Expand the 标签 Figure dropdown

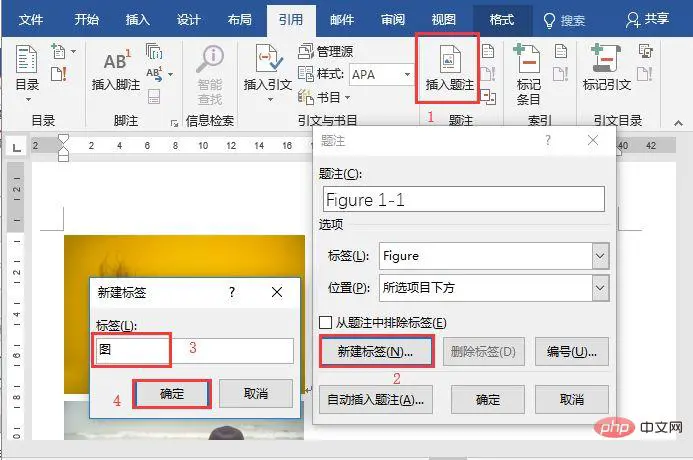tap(600, 256)
